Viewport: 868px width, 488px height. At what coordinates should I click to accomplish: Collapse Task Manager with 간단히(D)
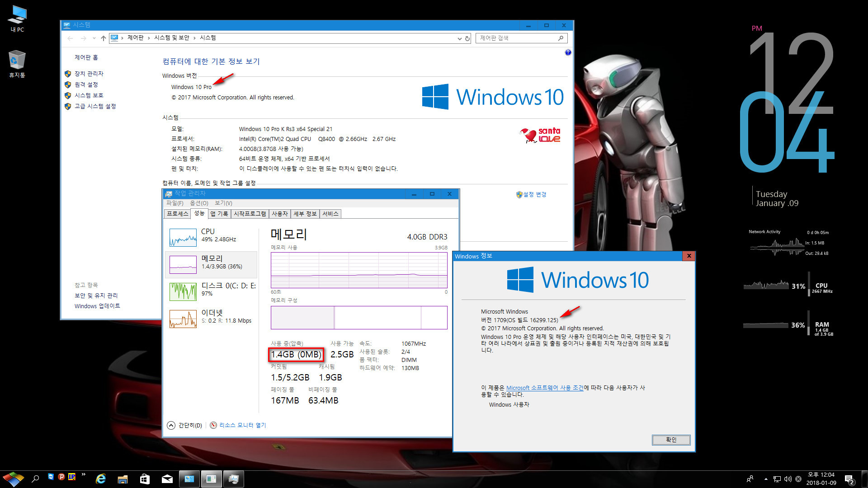[185, 425]
